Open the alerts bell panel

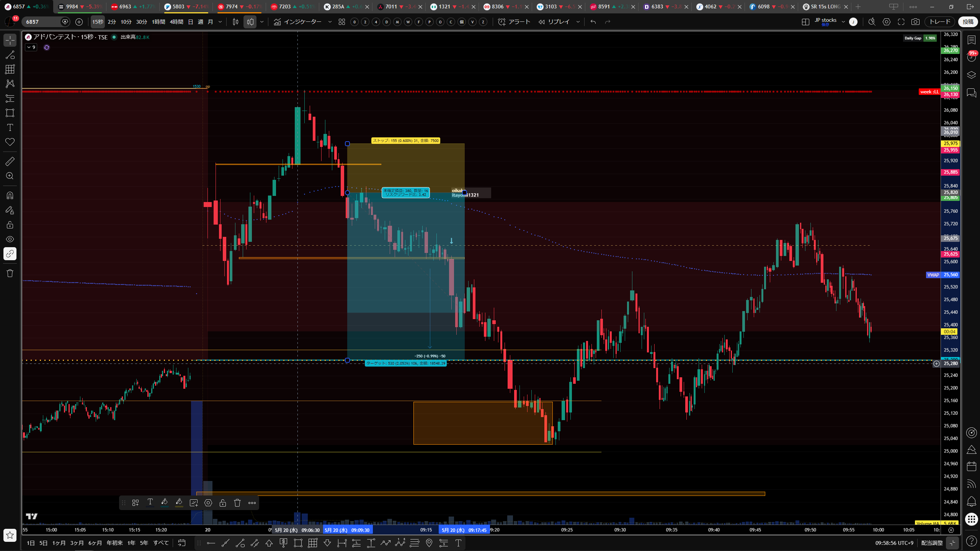tap(971, 501)
